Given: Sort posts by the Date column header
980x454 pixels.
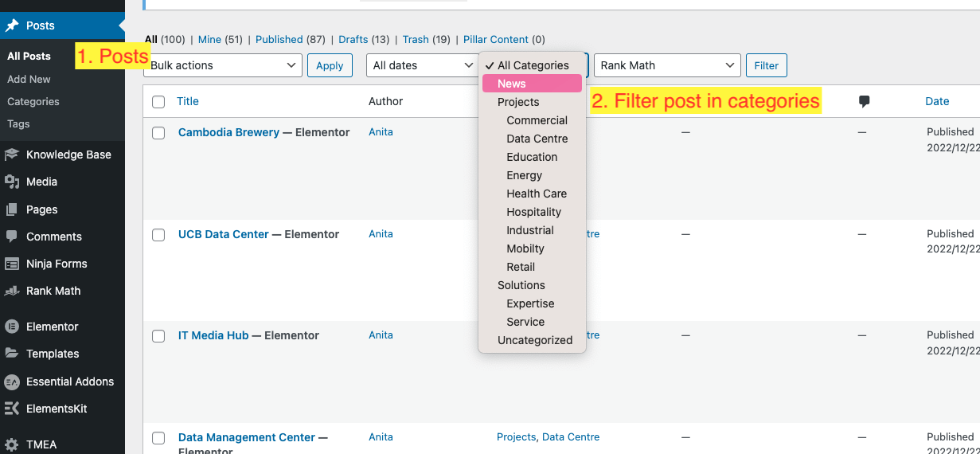Looking at the screenshot, I should click(x=937, y=101).
